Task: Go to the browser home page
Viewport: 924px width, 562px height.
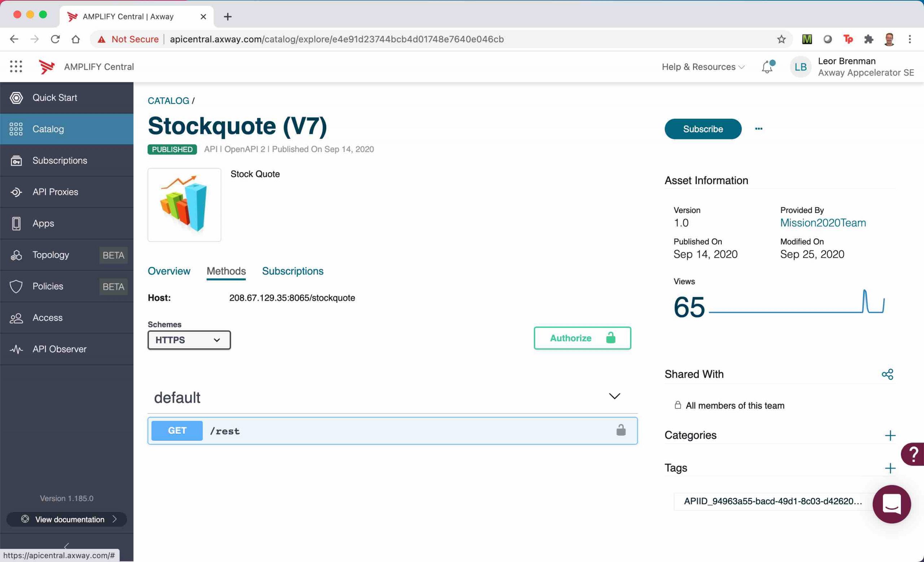Action: (76, 39)
